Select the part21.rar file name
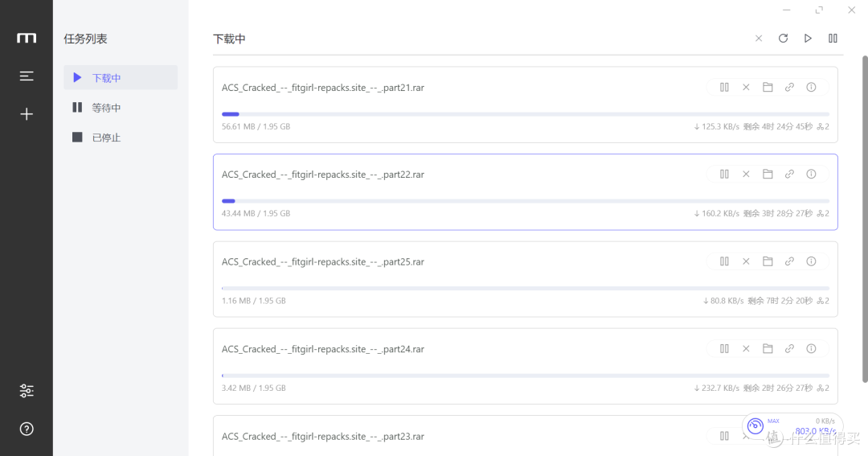Image resolution: width=868 pixels, height=456 pixels. (x=323, y=88)
